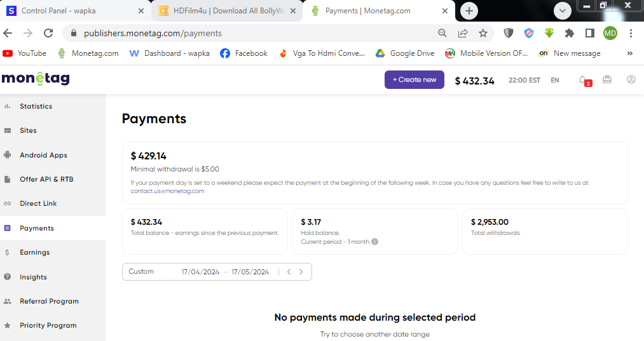
Task: Close the HDFilm4u tab
Action: 293,11
